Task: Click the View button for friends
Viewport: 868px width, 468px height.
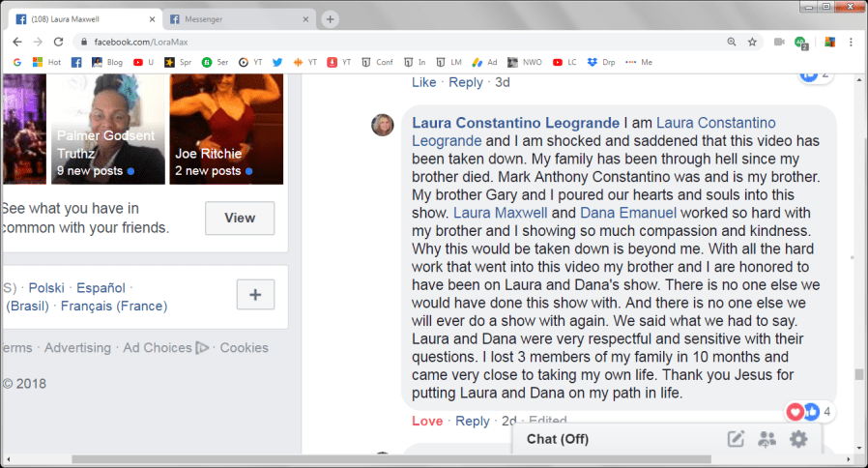Action: 240,218
